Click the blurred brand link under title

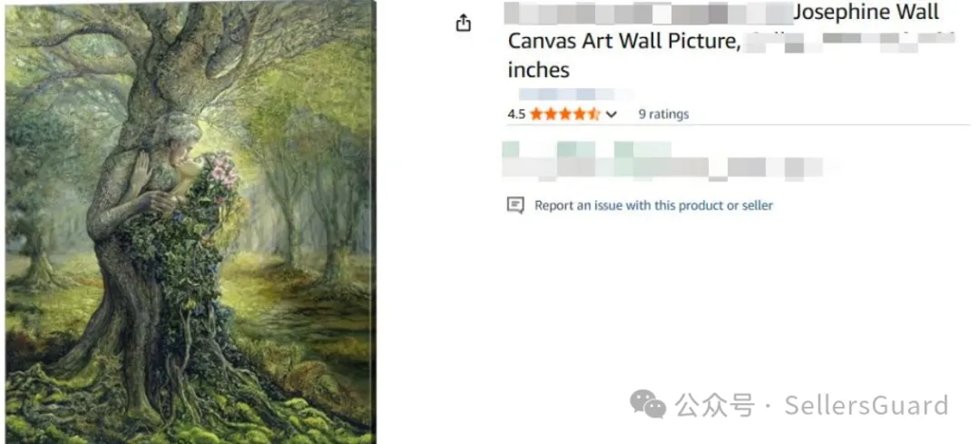(x=573, y=94)
